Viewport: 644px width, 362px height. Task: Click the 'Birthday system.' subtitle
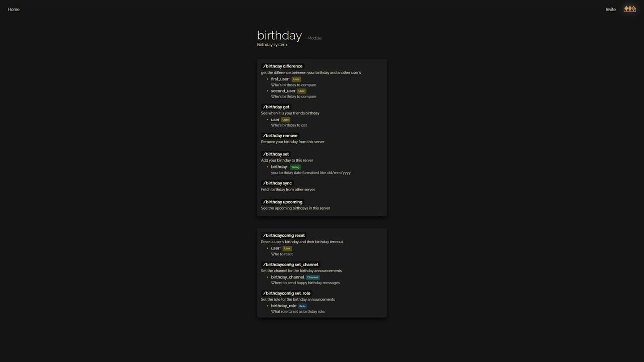click(x=272, y=45)
